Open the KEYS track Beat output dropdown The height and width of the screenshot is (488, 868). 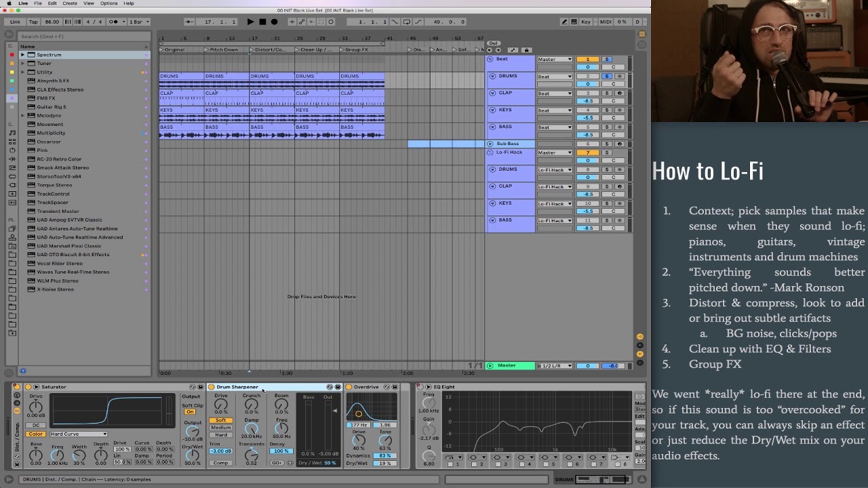pos(555,110)
